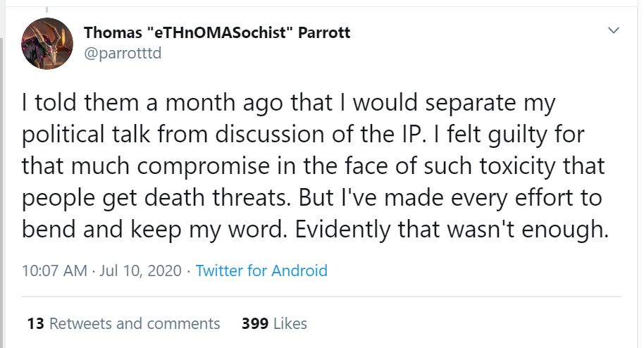Viewport: 644px width, 348px height.
Task: Show who liked via "Likes" label
Action: (x=290, y=323)
